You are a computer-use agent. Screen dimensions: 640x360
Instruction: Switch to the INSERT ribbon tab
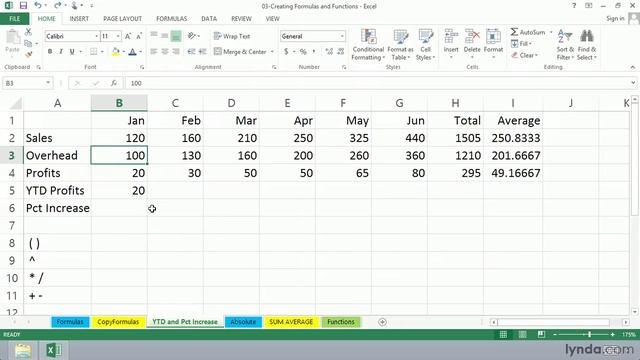79,19
